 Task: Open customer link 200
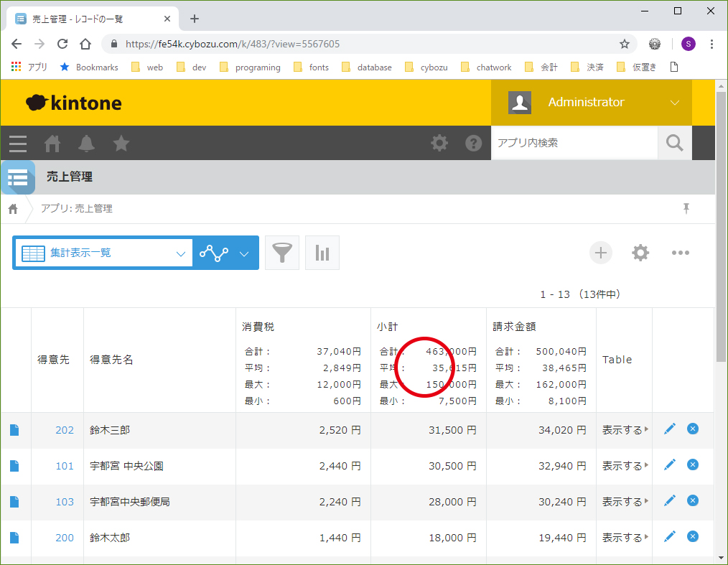(x=65, y=538)
